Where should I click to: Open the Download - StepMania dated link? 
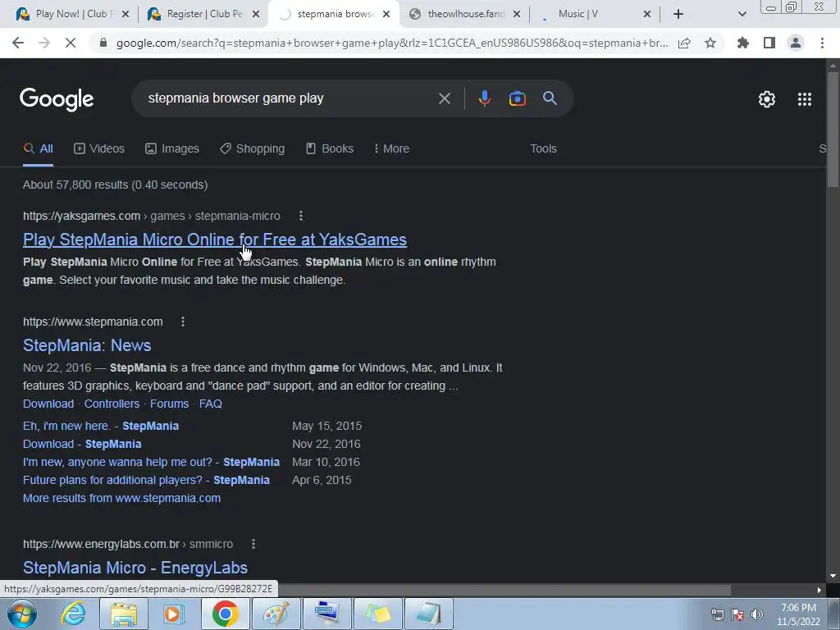[82, 444]
